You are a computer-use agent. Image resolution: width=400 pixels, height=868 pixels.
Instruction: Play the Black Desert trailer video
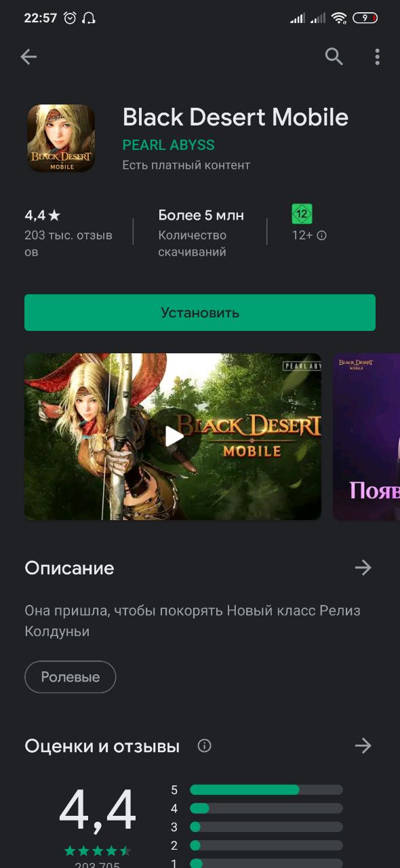pos(174,436)
